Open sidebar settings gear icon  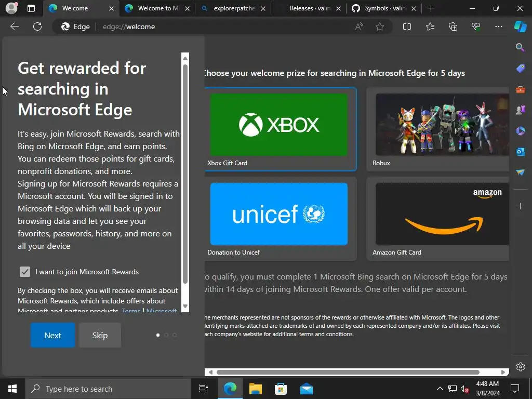point(521,366)
